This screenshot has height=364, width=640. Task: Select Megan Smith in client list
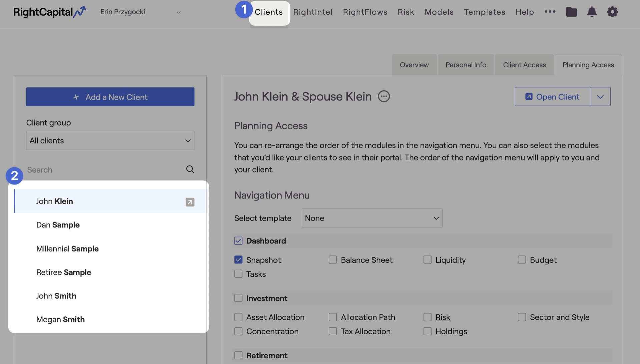tap(110, 320)
